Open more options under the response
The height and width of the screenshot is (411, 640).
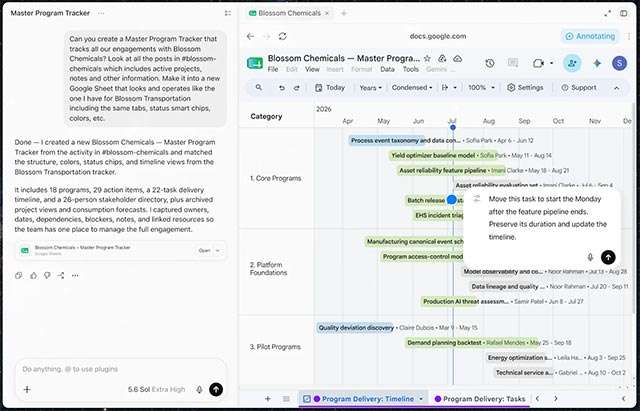pyautogui.click(x=75, y=275)
